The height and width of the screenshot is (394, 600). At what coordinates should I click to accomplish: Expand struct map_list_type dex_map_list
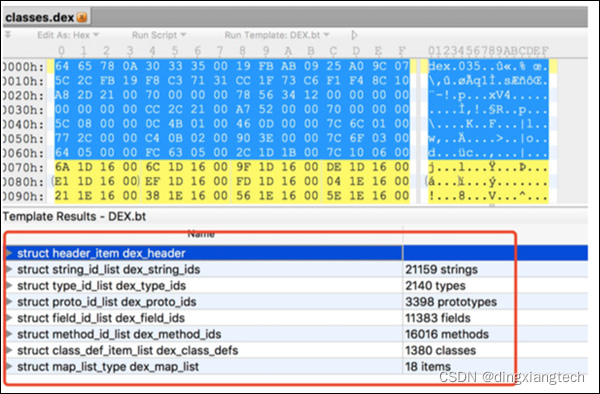pos(9,366)
